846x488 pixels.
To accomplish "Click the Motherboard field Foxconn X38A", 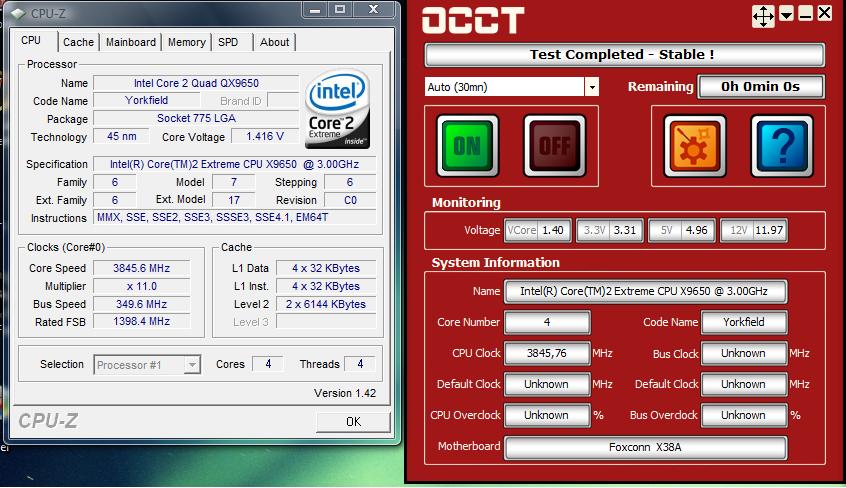I will point(645,448).
